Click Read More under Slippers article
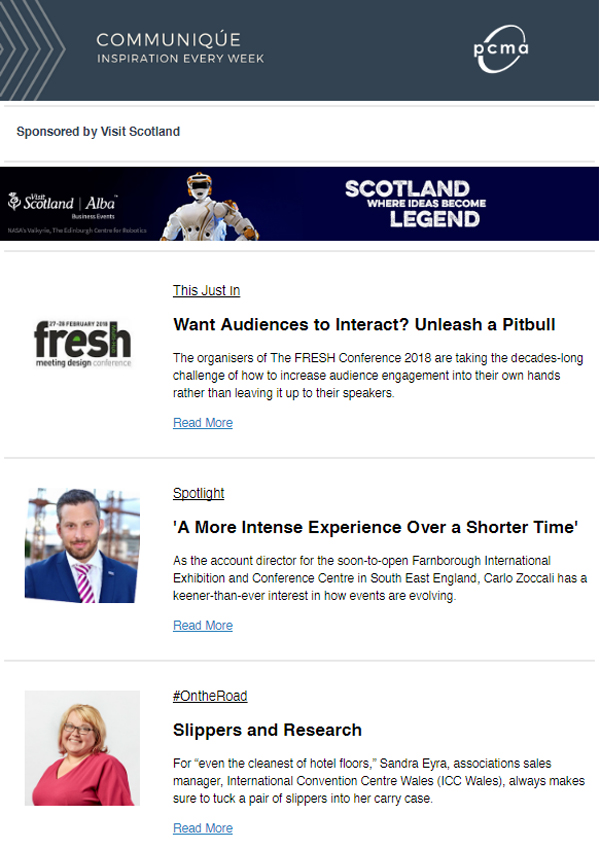600x849 pixels. pyautogui.click(x=203, y=828)
